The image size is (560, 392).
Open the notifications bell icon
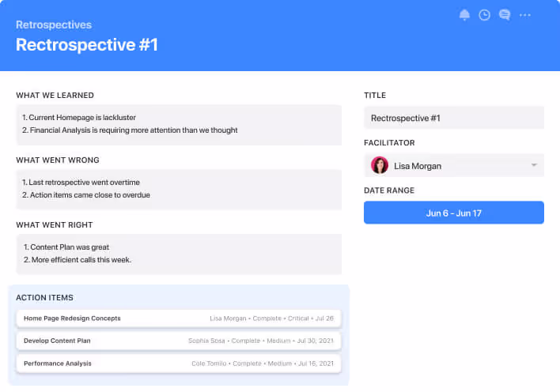[x=464, y=15]
